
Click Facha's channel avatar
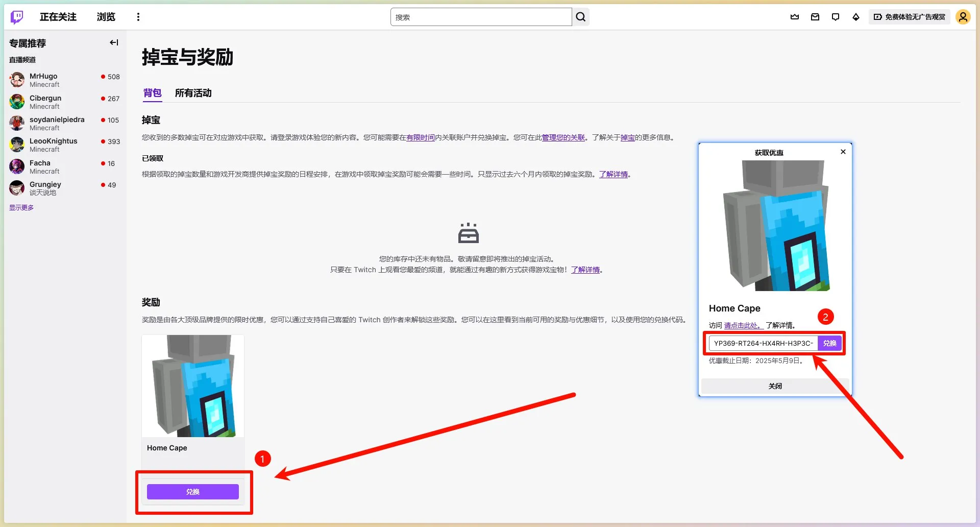[16, 166]
